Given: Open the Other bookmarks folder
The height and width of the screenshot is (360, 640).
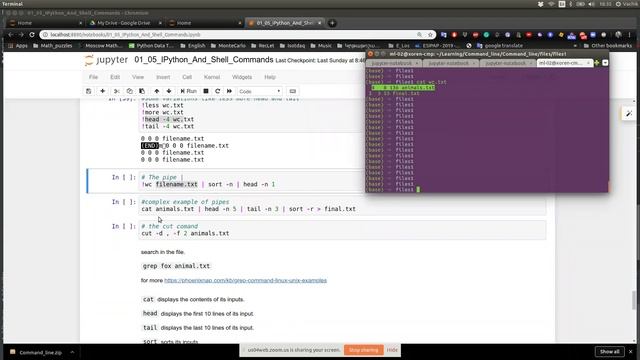Looking at the screenshot, I should tap(607, 46).
